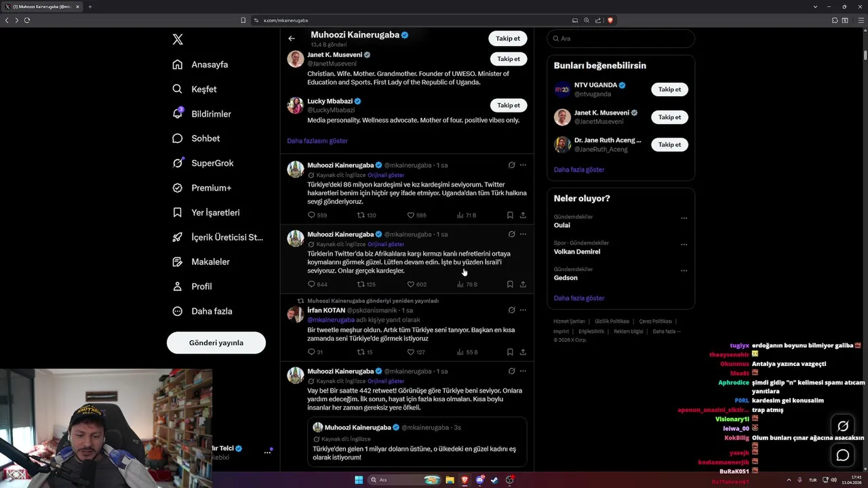This screenshot has width=868, height=488.
Task: Open the floating Grok button
Action: [x=843, y=426]
